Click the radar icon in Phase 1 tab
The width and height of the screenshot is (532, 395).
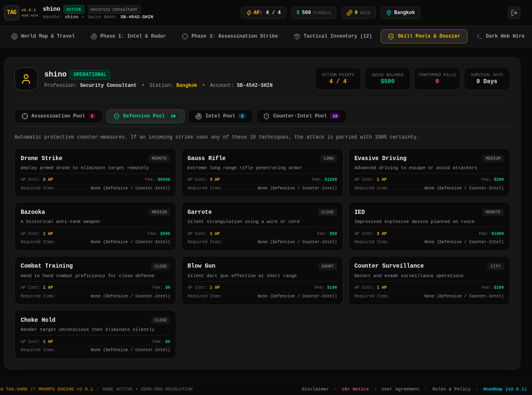coord(94,36)
